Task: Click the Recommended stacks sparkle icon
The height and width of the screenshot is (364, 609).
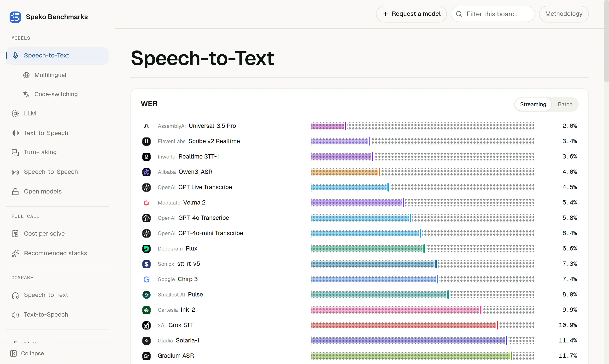Action: pyautogui.click(x=15, y=253)
